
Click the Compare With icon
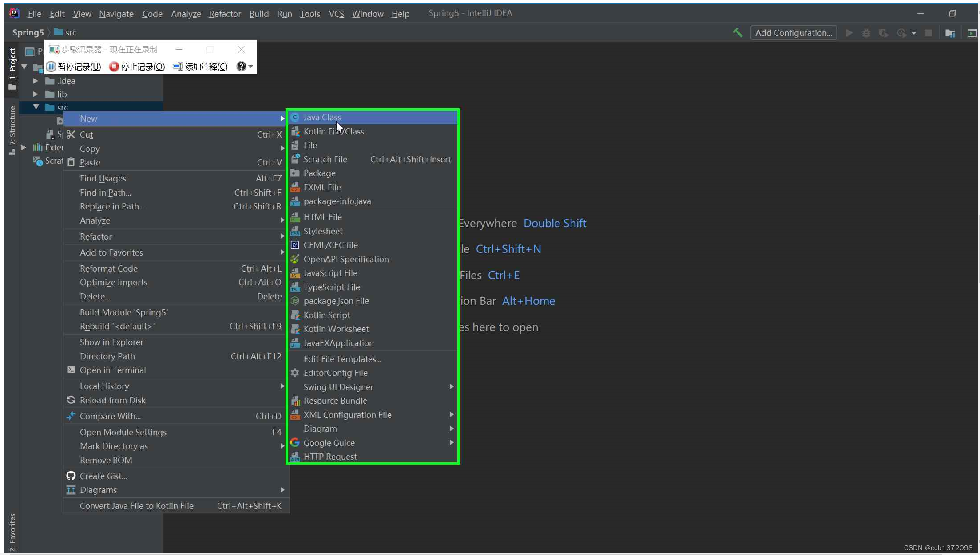coord(71,416)
